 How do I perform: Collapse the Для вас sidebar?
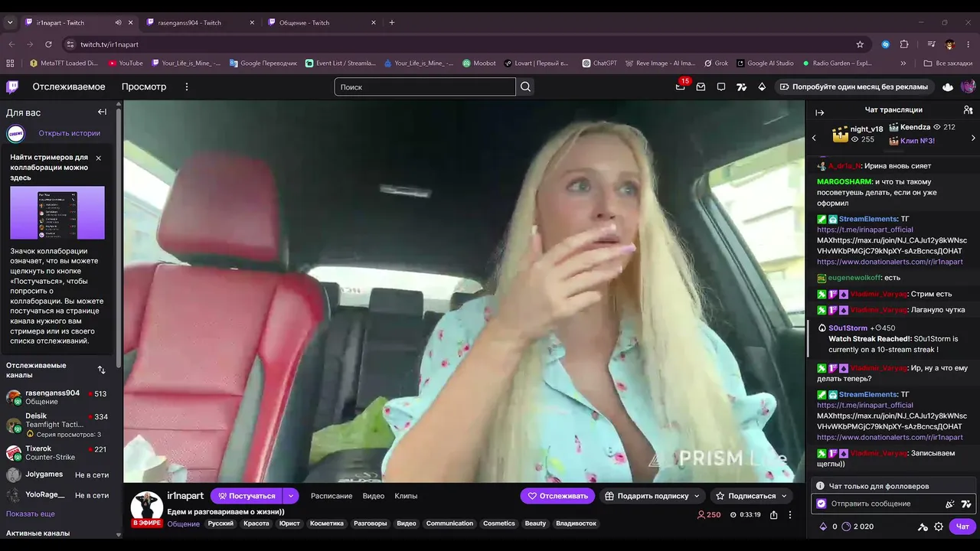pyautogui.click(x=102, y=112)
